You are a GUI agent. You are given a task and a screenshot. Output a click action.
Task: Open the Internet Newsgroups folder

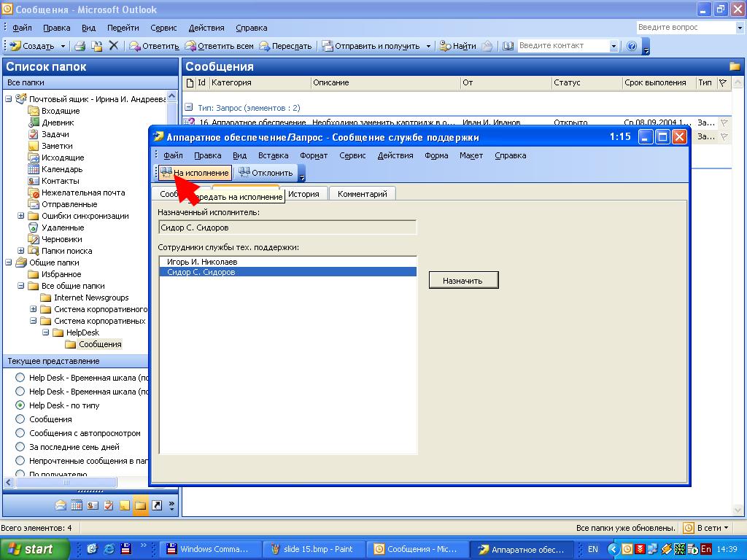coord(91,297)
